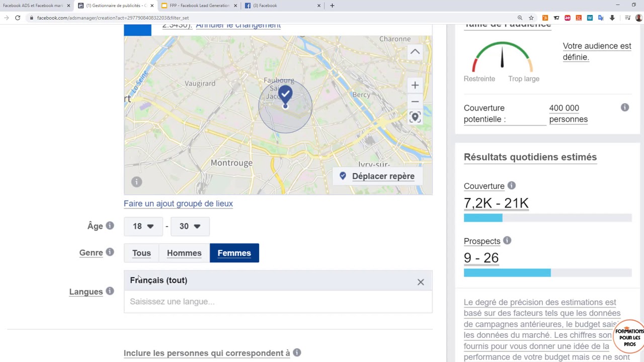Viewport: 644px width, 362px height.
Task: Select the Tous gender option
Action: (x=141, y=253)
